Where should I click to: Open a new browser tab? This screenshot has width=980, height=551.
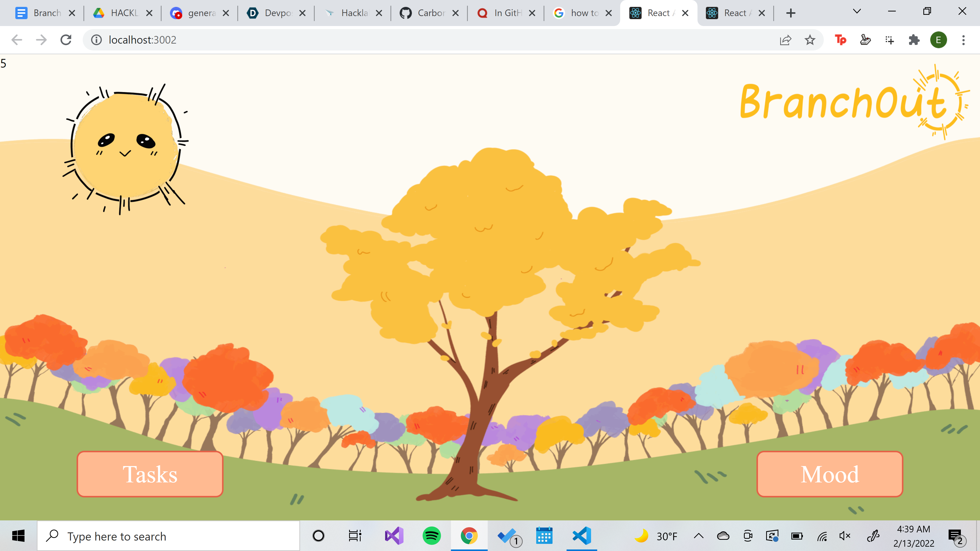(791, 13)
